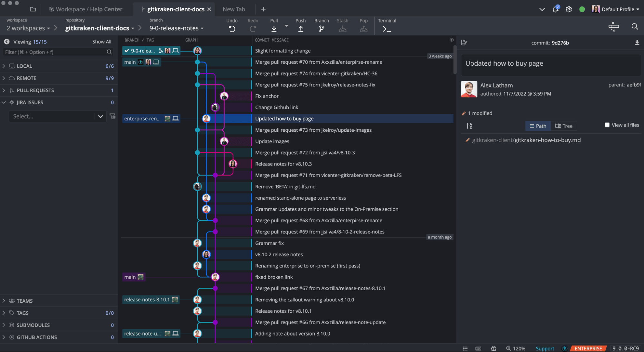Toggle the file sort order icon
644x352 pixels.
[x=469, y=126]
